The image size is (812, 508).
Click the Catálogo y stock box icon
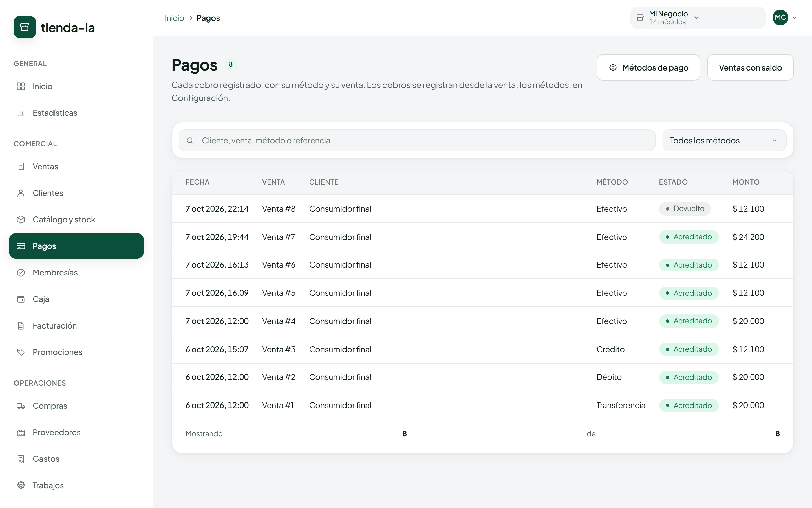[21, 219]
